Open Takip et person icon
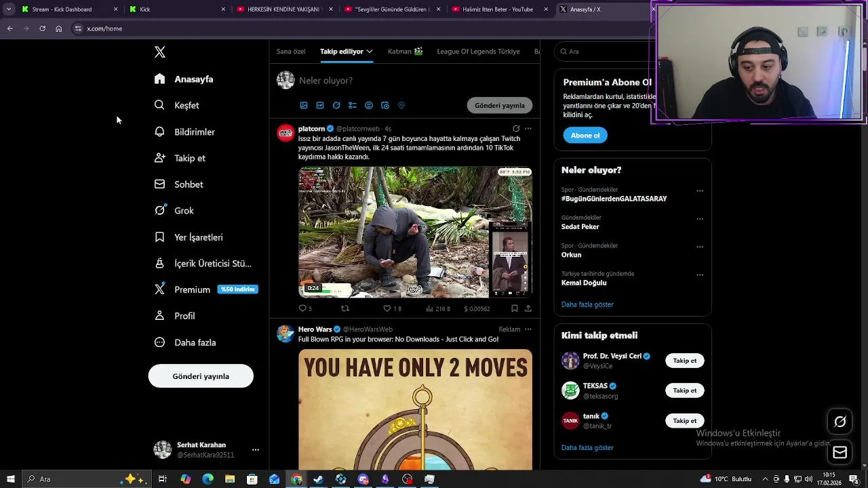The image size is (868, 488). click(x=159, y=158)
